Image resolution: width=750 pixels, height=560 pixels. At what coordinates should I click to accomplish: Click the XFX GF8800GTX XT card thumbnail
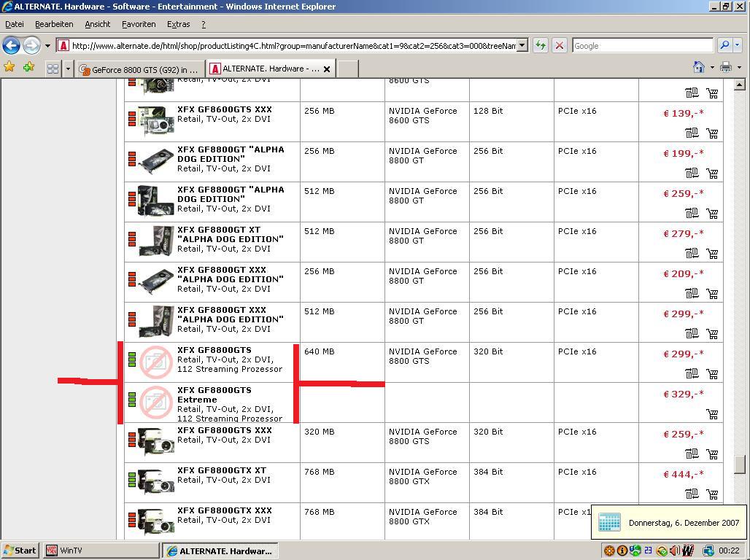point(155,481)
